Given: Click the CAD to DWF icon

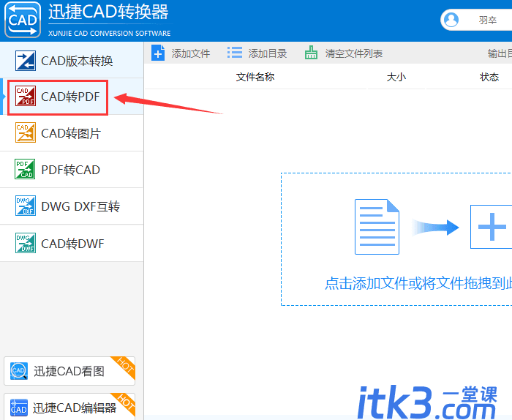Looking at the screenshot, I should [x=26, y=243].
